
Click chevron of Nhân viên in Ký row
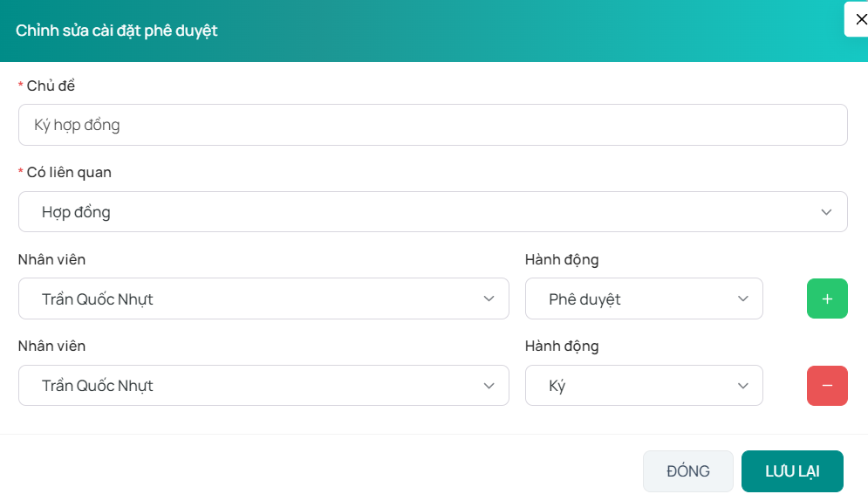(489, 385)
